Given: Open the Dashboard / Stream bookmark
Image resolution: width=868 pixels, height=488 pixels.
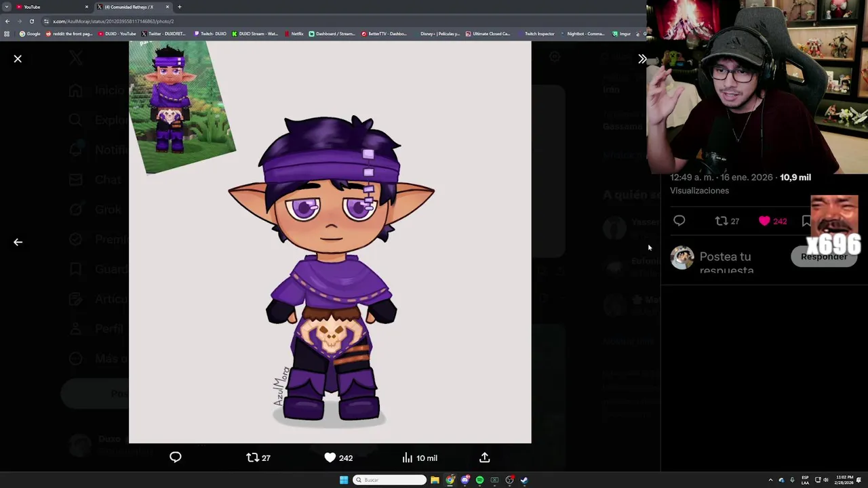Looking at the screenshot, I should pyautogui.click(x=332, y=34).
